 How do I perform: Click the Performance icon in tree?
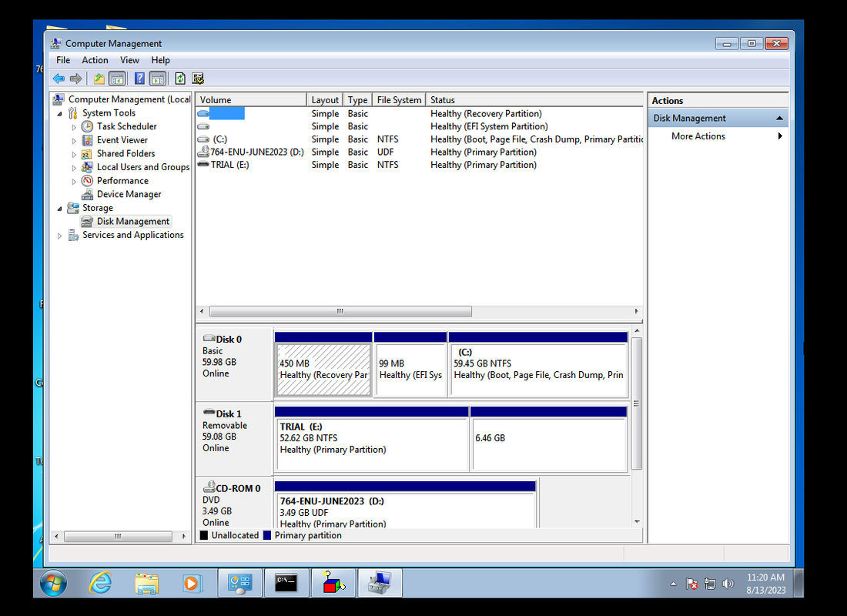[87, 180]
